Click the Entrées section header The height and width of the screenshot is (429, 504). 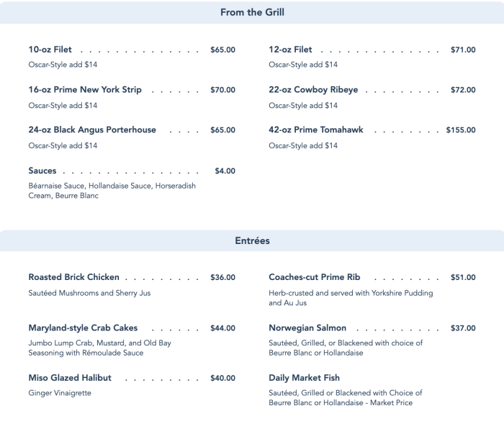point(252,241)
